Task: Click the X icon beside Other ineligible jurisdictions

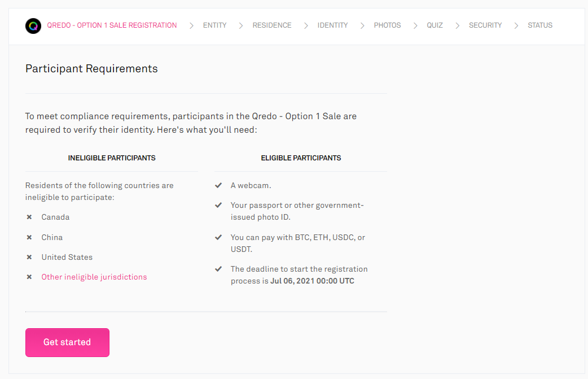Action: (29, 277)
